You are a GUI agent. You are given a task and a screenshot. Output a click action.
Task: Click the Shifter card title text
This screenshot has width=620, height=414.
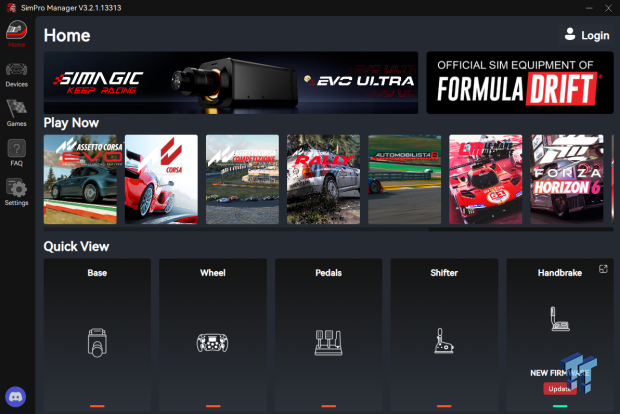pyautogui.click(x=444, y=273)
